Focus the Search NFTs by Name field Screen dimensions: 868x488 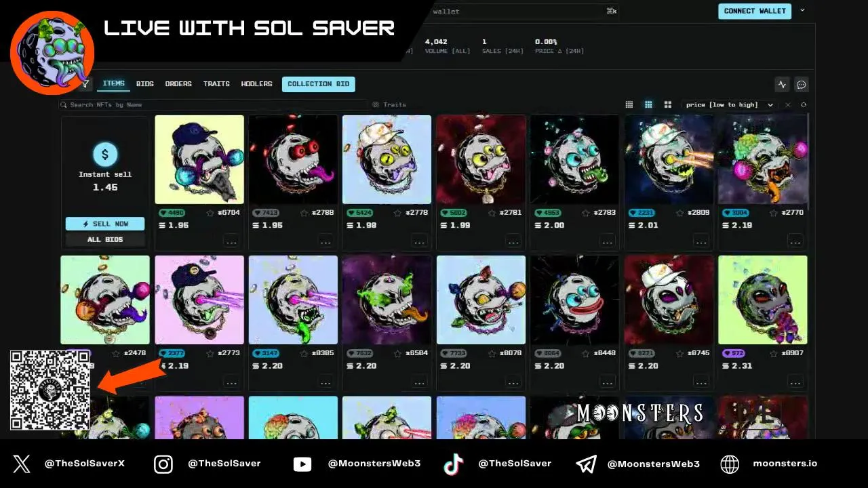click(x=213, y=105)
